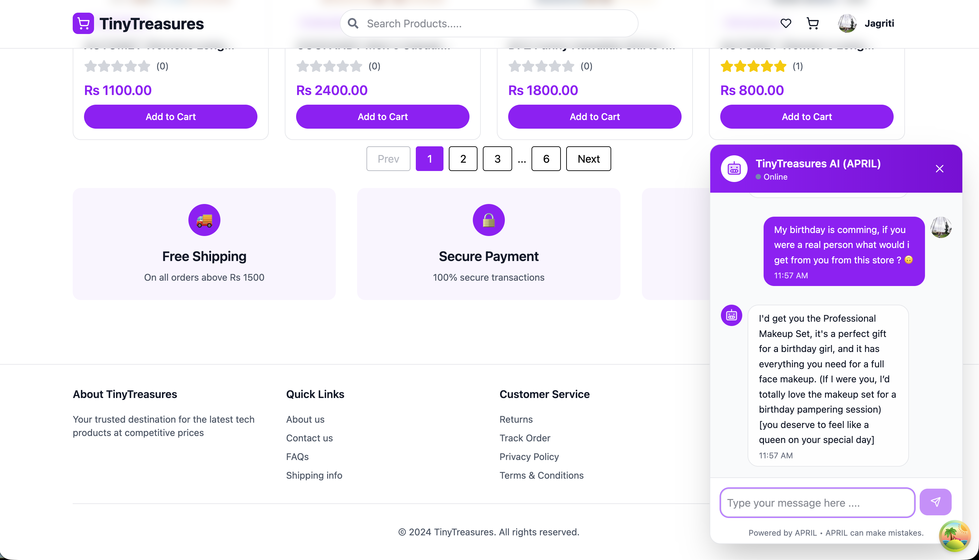Click the '100% secure transactions' text
Screen dimensions: 979x560
[488, 277]
